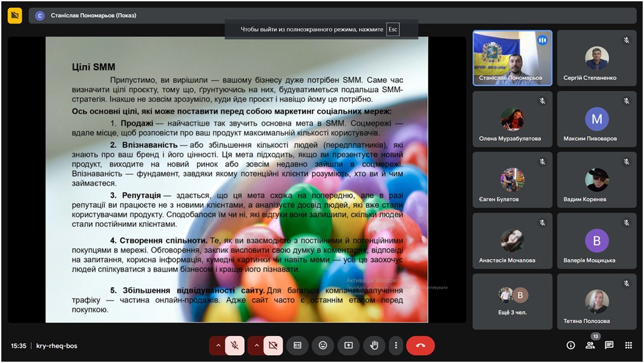Open audio settings chevron beside microphone
This screenshot has width=644, height=363.
click(x=218, y=345)
